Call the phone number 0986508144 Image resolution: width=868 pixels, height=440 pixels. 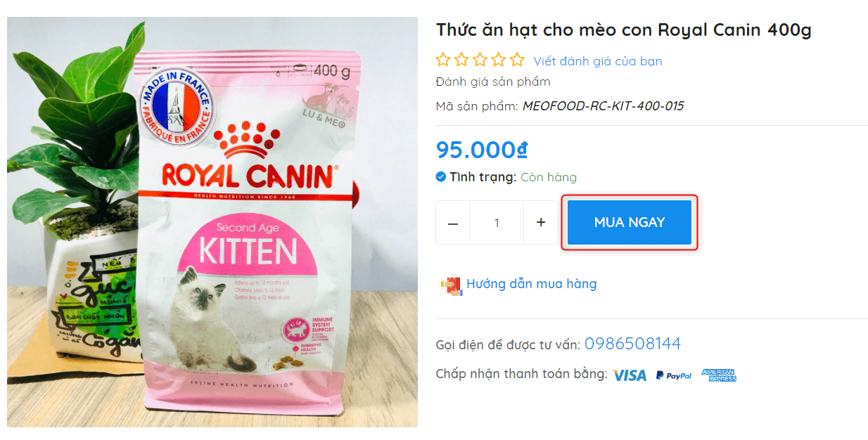tap(632, 344)
